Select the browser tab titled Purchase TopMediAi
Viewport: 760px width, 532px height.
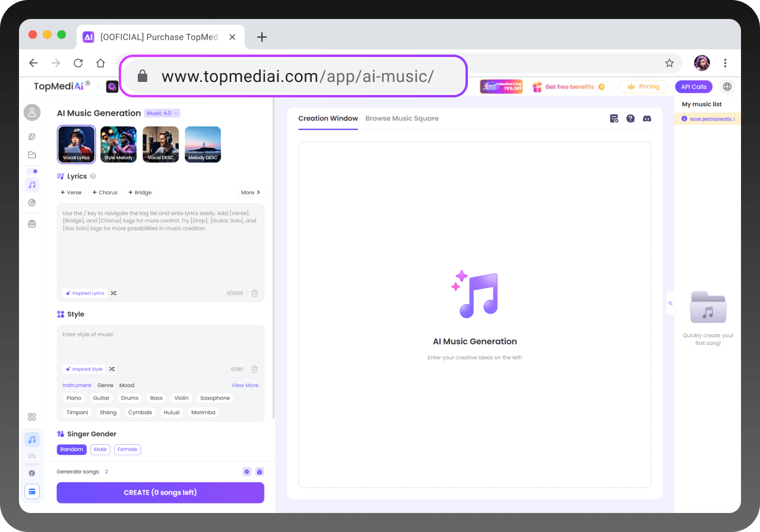pyautogui.click(x=159, y=37)
